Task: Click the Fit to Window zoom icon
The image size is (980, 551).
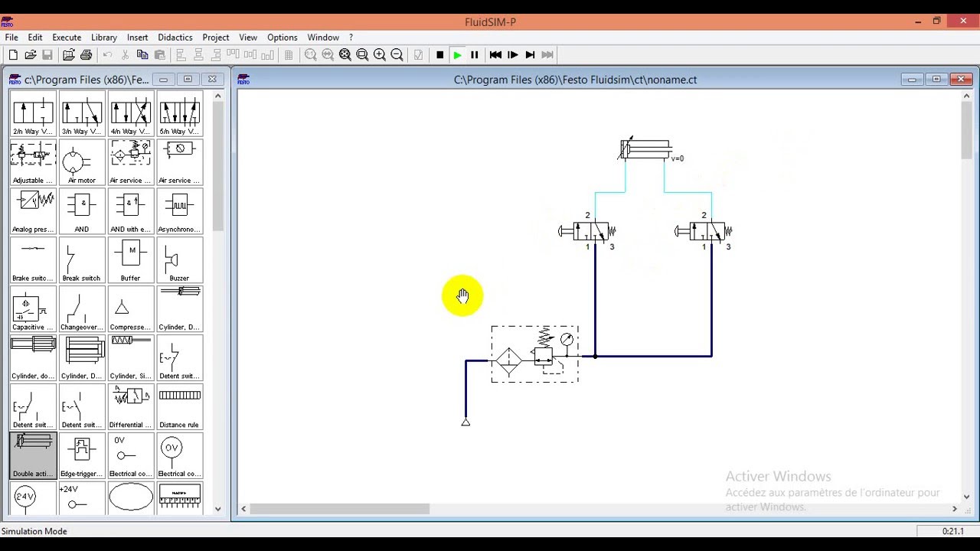Action: point(345,55)
